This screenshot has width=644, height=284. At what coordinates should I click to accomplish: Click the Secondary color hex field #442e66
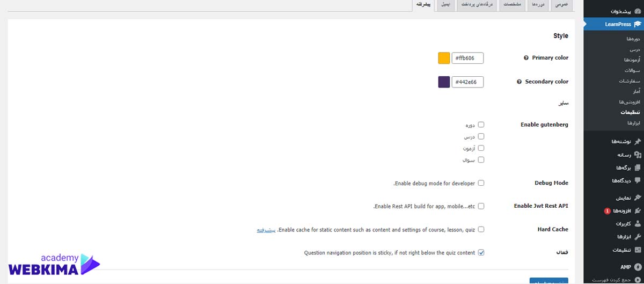467,82
